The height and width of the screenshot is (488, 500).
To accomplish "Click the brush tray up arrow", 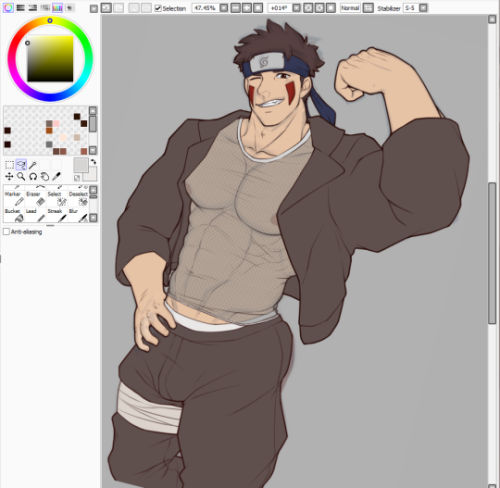I will tap(94, 190).
